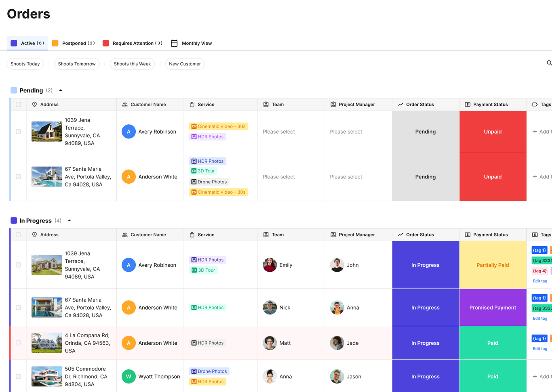Open the Requires Attention tab
Image resolution: width=552 pixels, height=392 pixels.
point(133,43)
